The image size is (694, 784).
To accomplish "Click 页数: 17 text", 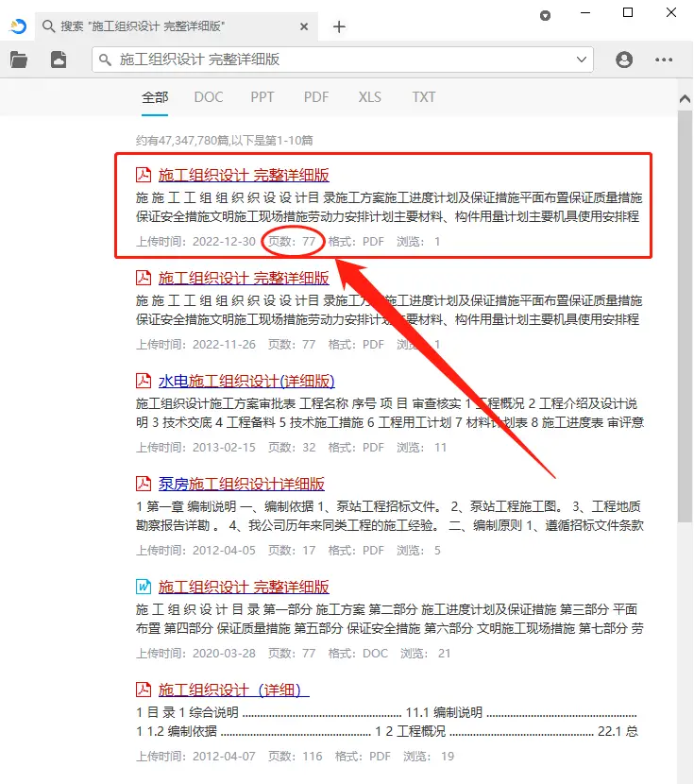I will [292, 551].
